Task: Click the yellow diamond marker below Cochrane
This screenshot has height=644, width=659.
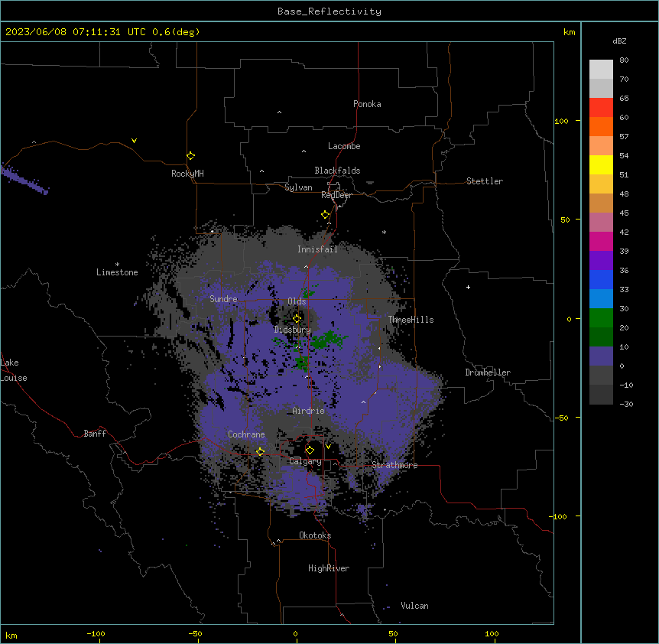Action: (260, 451)
